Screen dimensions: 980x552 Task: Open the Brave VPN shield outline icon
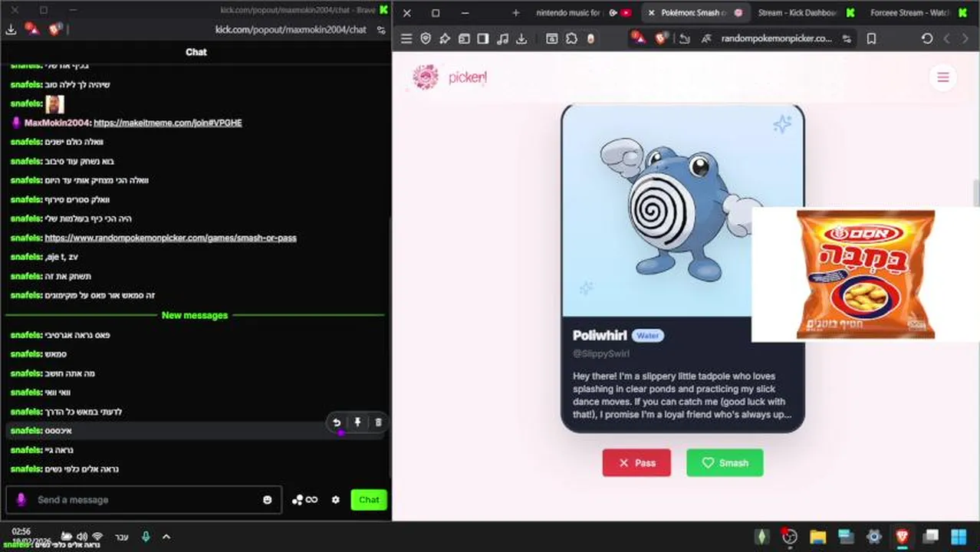(x=426, y=38)
